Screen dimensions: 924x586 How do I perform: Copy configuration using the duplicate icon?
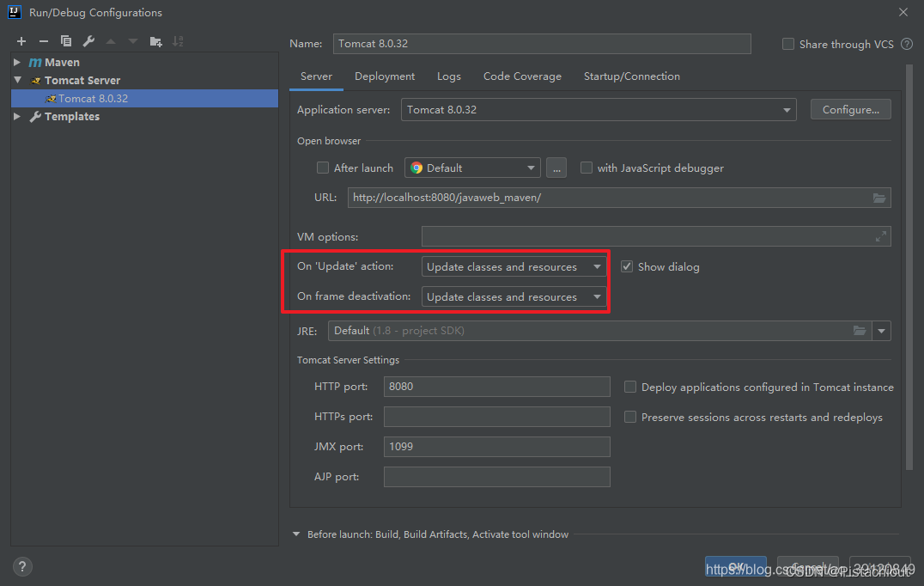[x=66, y=41]
